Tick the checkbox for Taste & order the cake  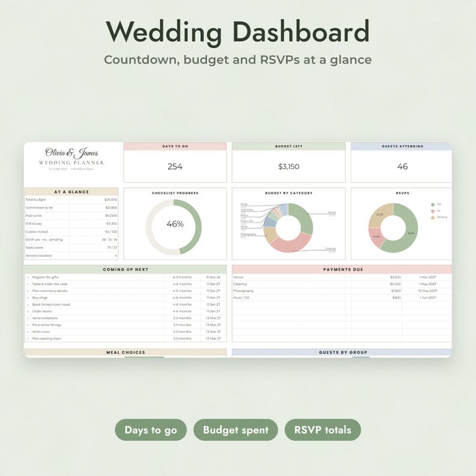[28, 284]
